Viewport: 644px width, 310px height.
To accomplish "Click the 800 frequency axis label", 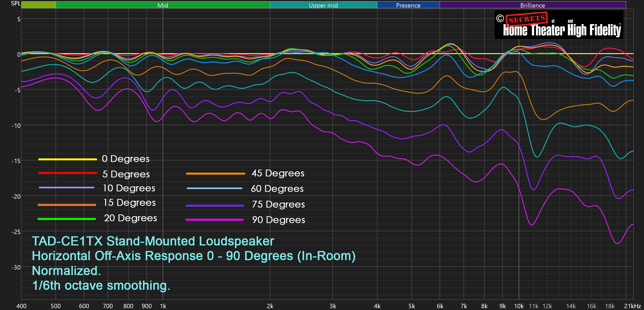I will (x=128, y=306).
